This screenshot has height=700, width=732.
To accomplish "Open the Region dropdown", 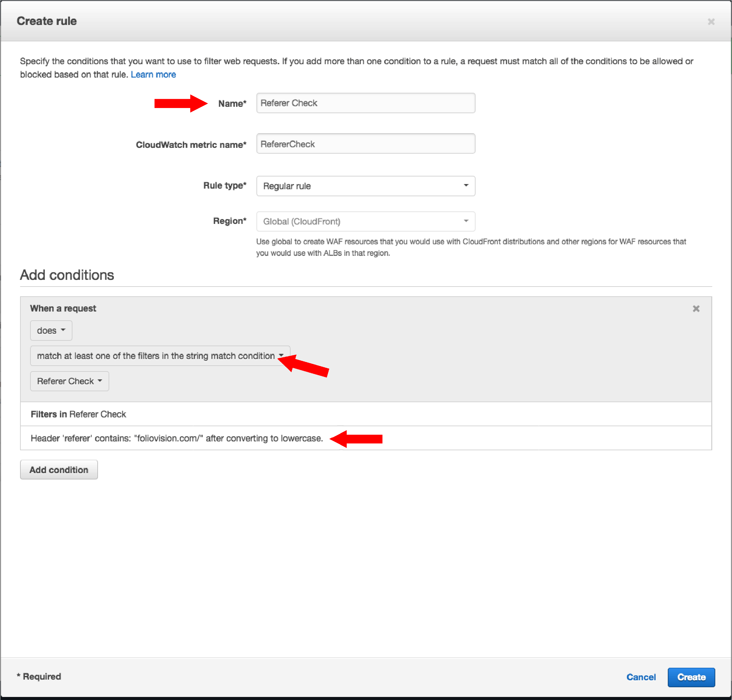I will [366, 221].
